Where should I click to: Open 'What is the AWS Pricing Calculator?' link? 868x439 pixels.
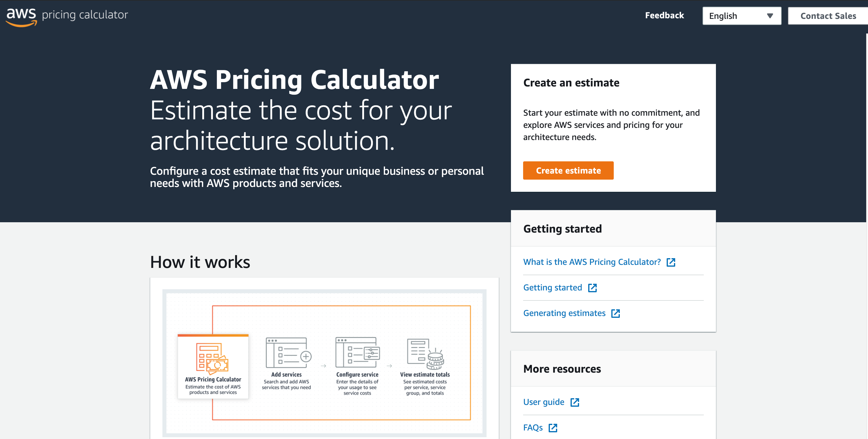(x=592, y=262)
